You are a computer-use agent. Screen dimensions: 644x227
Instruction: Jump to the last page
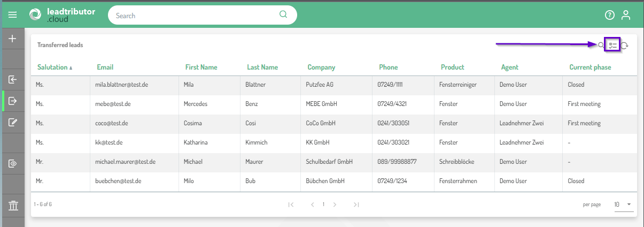(x=356, y=205)
